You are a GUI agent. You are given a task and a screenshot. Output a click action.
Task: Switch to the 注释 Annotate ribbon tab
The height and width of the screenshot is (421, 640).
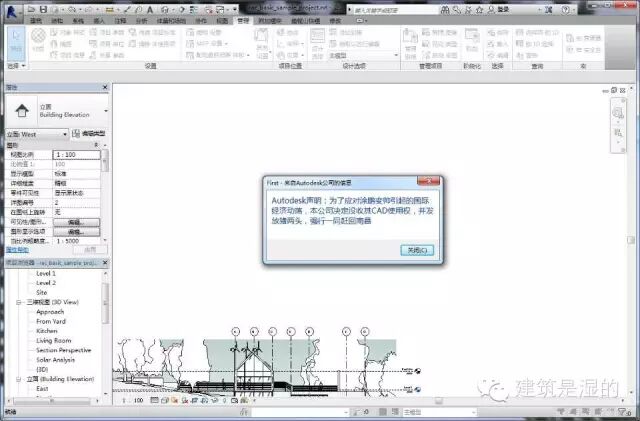click(x=120, y=20)
